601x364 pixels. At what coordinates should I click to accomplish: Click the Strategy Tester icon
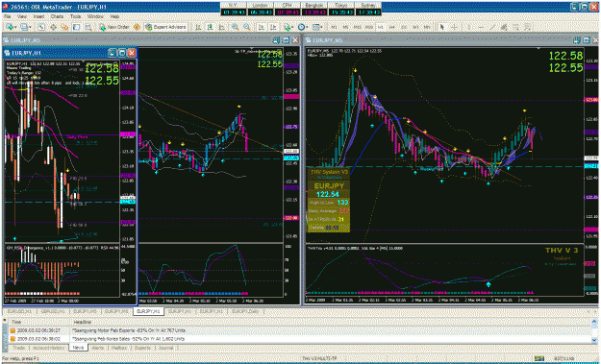[88, 27]
